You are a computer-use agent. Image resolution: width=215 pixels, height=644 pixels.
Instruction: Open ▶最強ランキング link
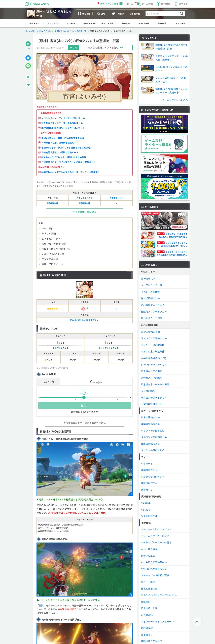(x=61, y=348)
